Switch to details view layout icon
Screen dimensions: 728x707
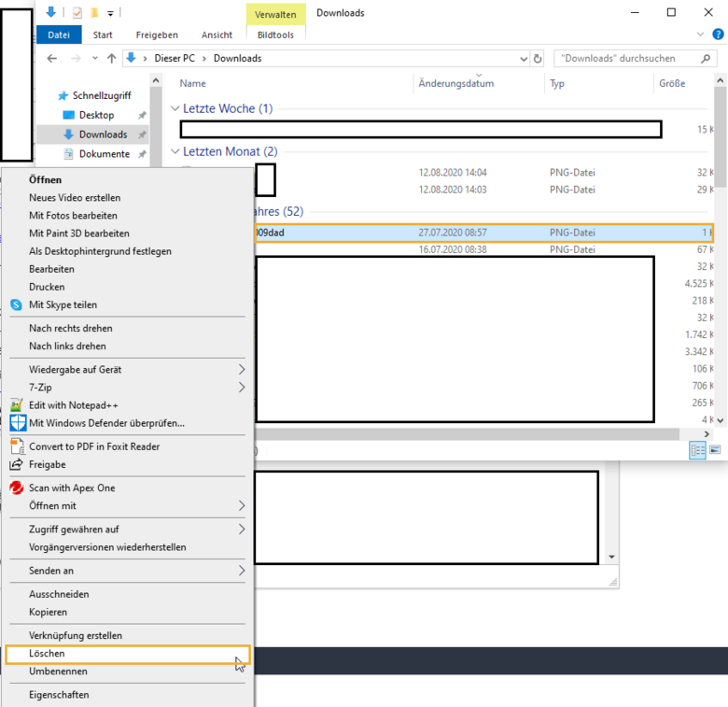point(697,450)
